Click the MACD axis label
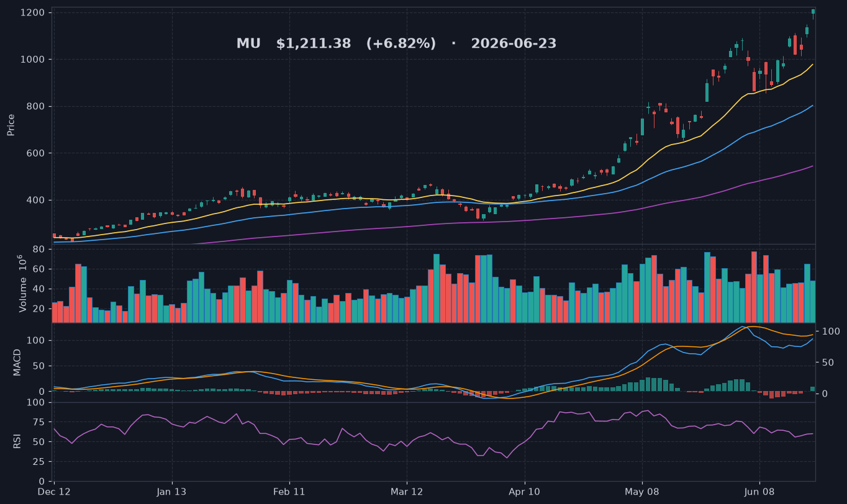 click(x=17, y=362)
